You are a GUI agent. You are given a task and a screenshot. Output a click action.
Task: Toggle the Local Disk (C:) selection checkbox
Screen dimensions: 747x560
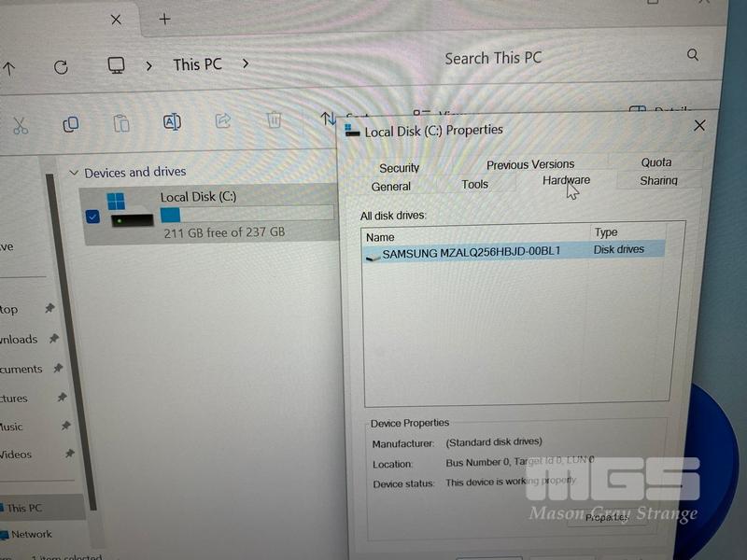(x=92, y=217)
